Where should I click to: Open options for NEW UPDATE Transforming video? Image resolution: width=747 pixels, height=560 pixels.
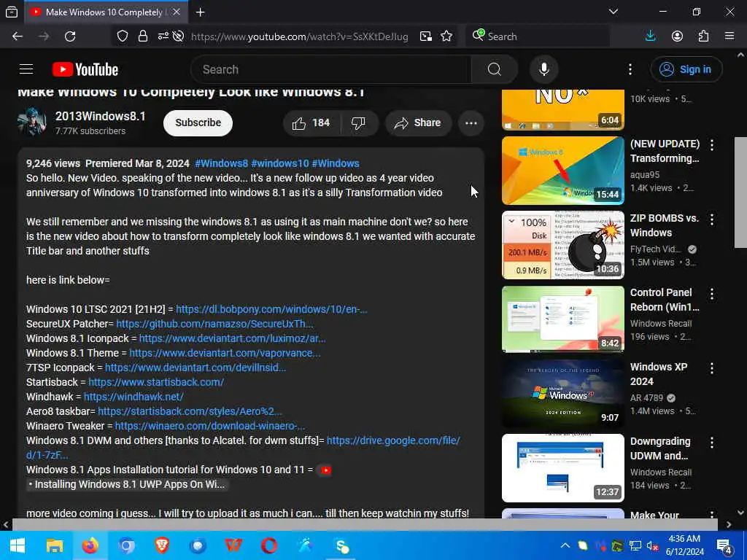[x=712, y=145]
